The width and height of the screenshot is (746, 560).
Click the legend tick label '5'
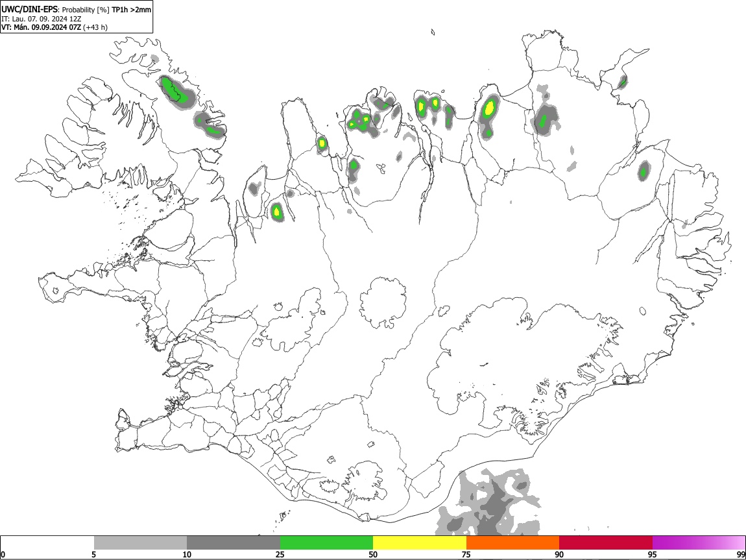pos(93,554)
